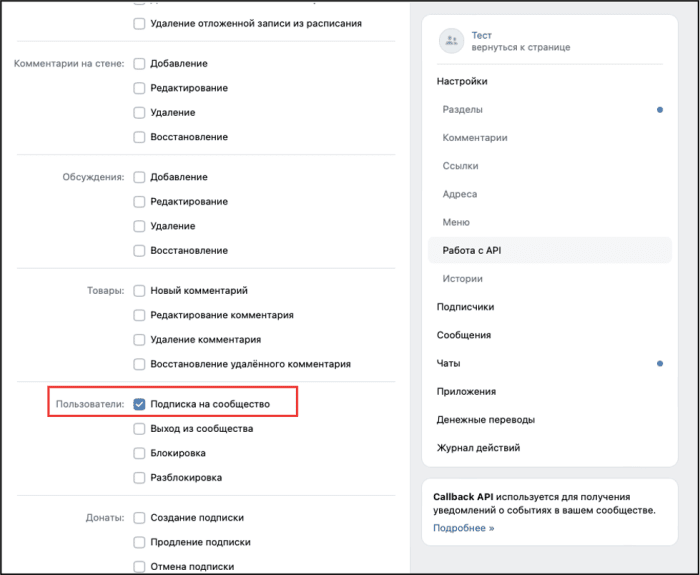
Task: Open the Чаты section
Action: pos(448,363)
